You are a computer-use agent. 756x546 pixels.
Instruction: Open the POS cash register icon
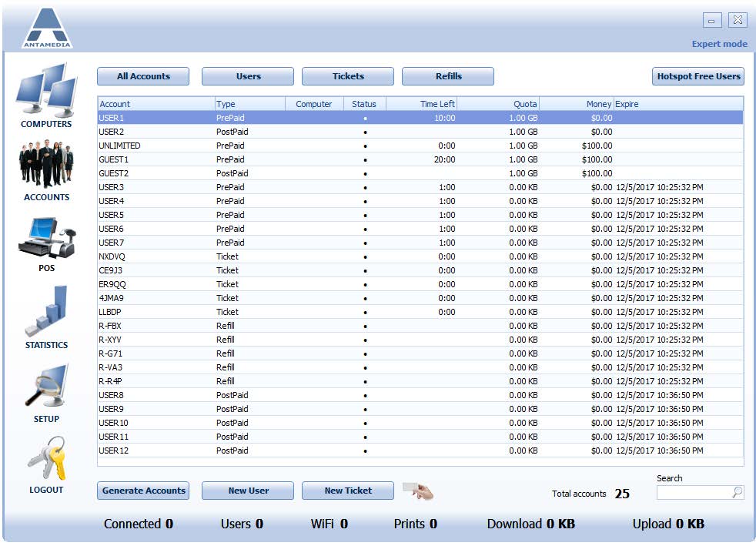click(47, 238)
